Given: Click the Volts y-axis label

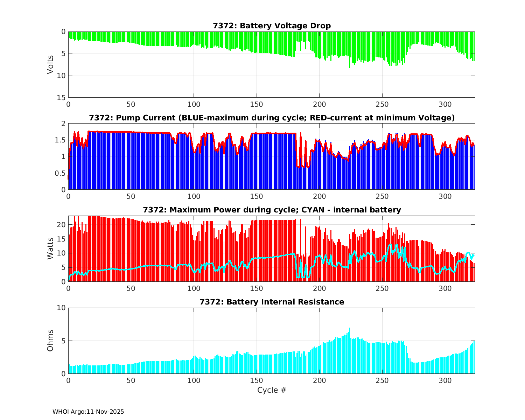Looking at the screenshot, I should pos(50,64).
